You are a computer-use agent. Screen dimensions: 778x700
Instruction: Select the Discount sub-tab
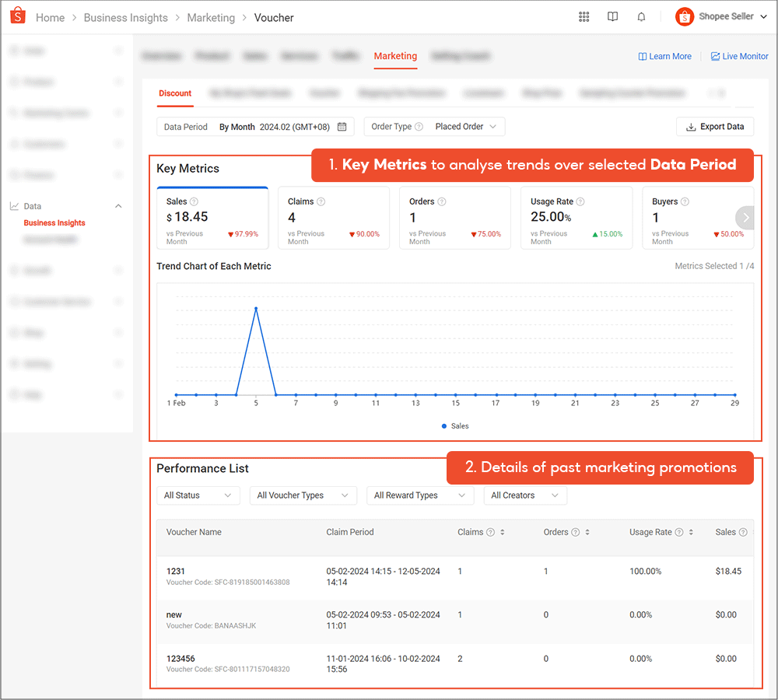175,93
